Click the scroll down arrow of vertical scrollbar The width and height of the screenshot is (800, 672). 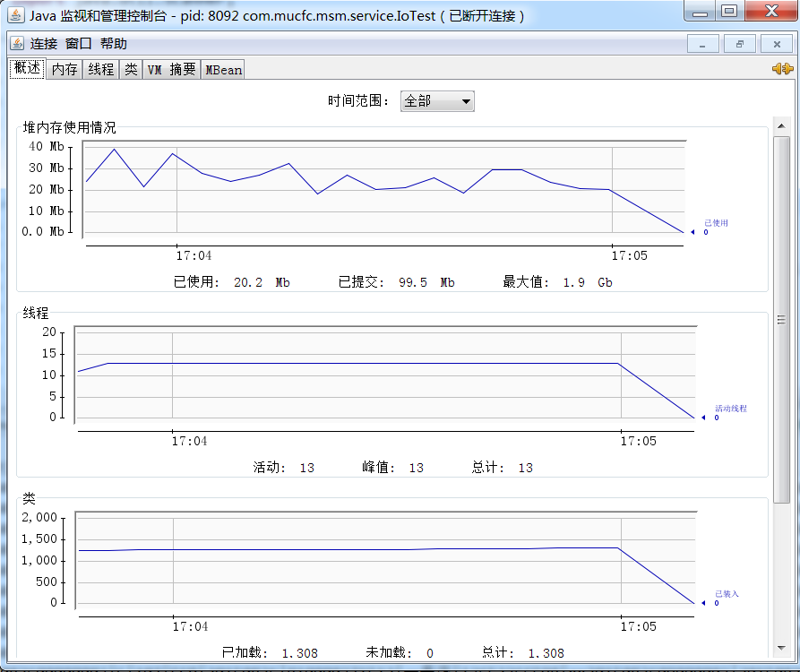(781, 648)
